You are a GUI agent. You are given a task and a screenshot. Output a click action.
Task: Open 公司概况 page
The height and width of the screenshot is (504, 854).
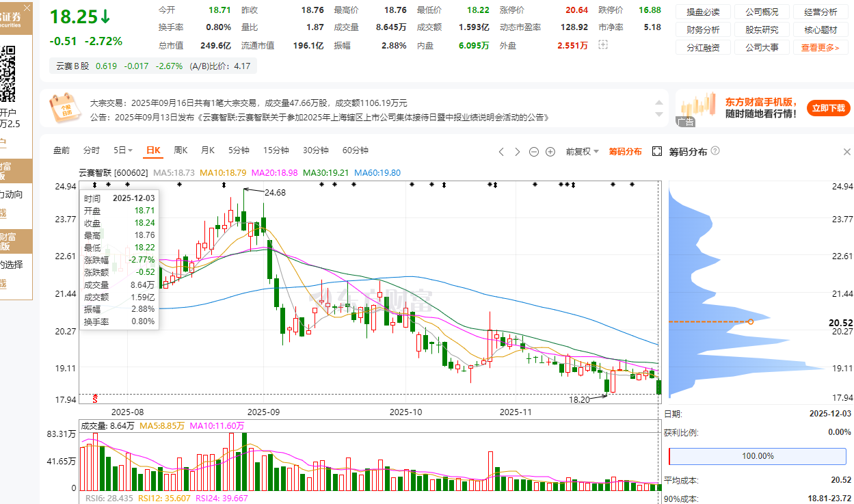tap(762, 12)
